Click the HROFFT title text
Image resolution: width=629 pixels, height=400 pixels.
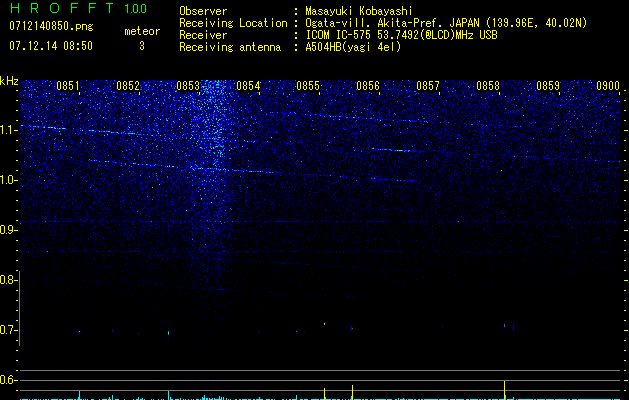pos(62,8)
